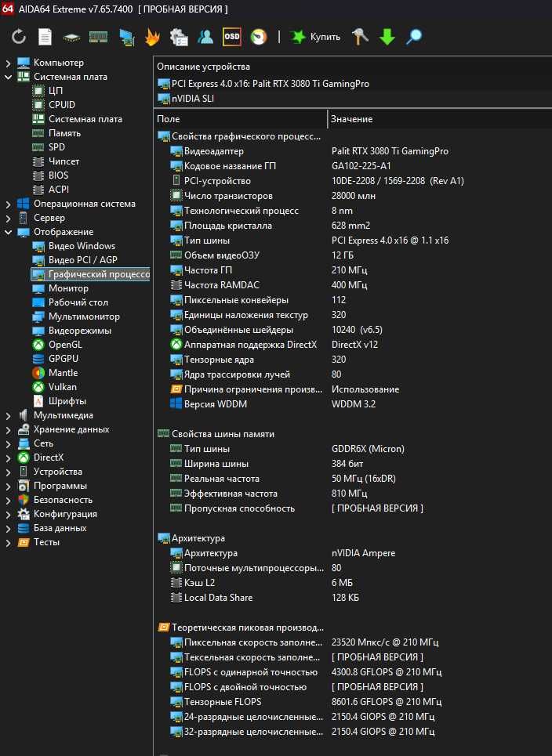Click the green download arrow icon
The image size is (552, 756).
(x=387, y=37)
